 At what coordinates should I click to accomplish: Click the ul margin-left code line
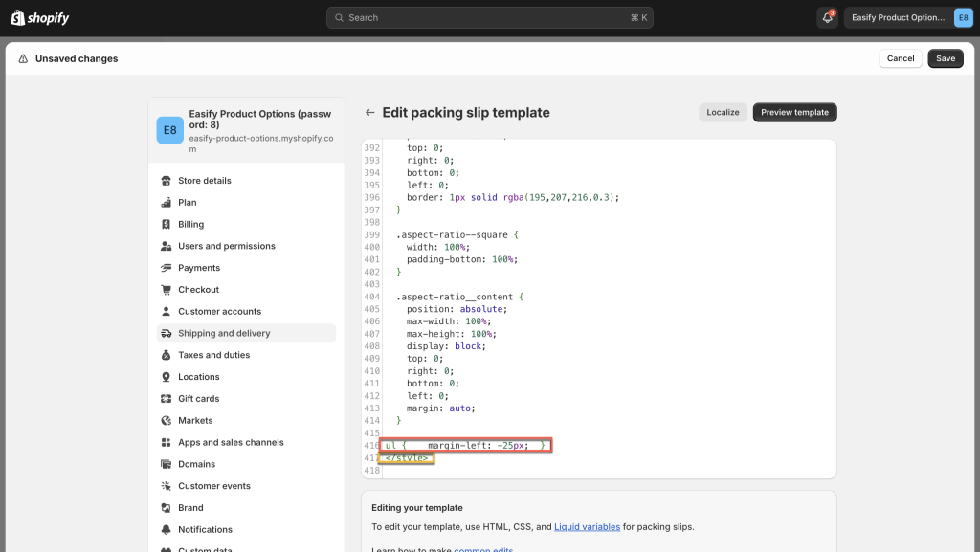[x=466, y=445]
